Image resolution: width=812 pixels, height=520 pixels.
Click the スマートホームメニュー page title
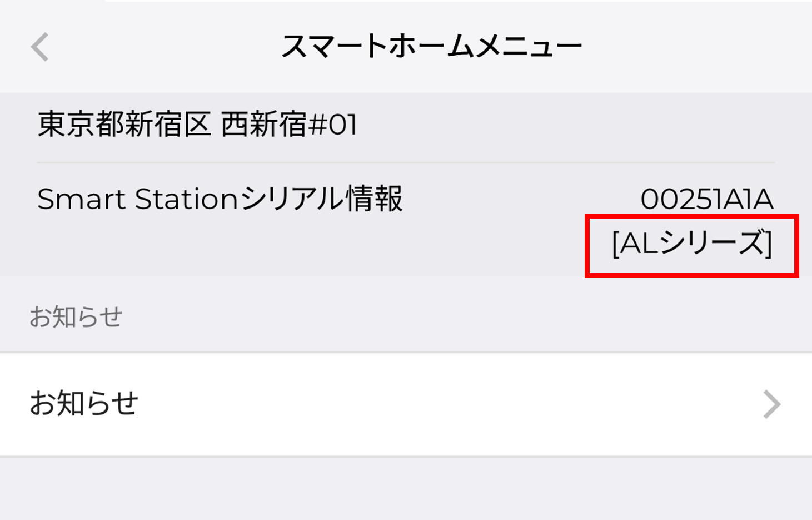(x=431, y=47)
